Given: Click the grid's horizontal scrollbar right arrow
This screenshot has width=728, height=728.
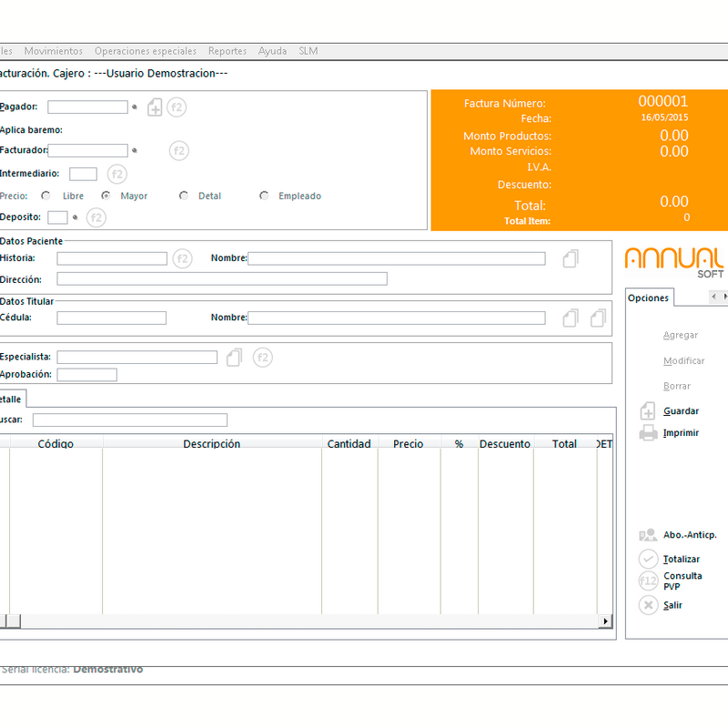Looking at the screenshot, I should point(605,622).
